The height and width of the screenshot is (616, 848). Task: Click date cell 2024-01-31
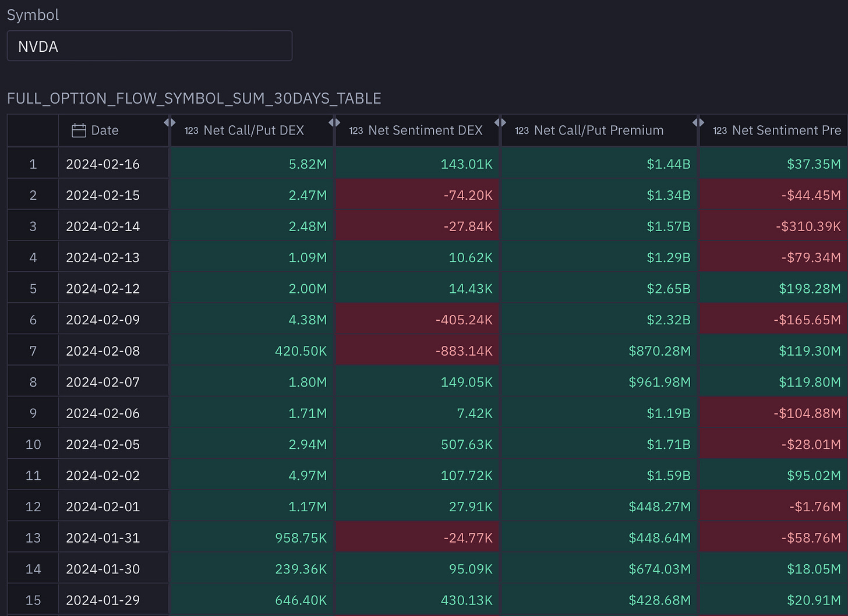coord(114,538)
